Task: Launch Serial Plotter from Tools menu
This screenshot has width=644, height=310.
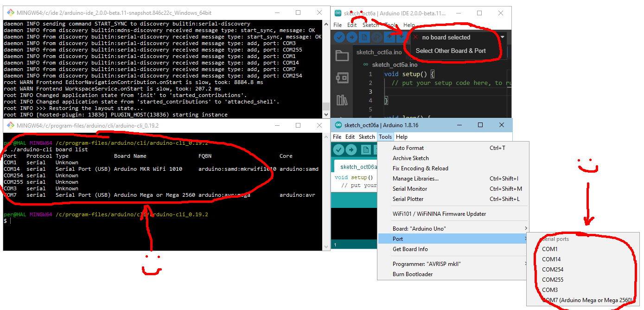Action: 453,199
